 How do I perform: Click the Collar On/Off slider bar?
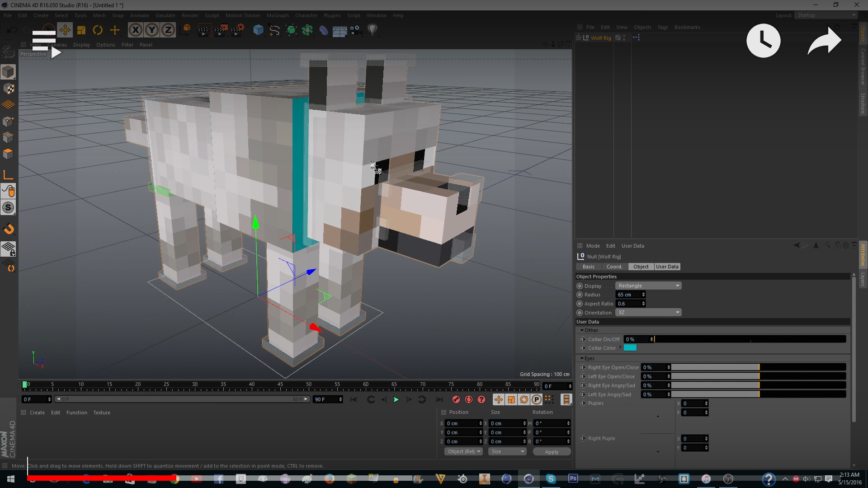point(750,339)
